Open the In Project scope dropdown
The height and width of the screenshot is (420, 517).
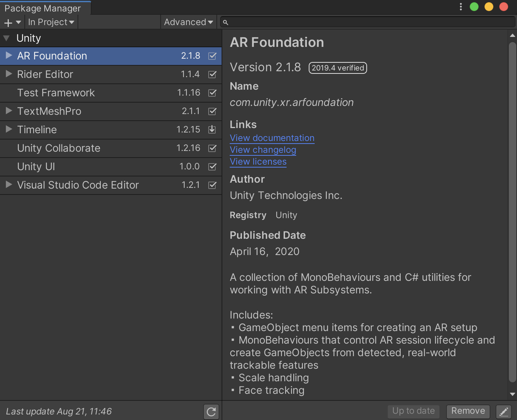(x=51, y=22)
